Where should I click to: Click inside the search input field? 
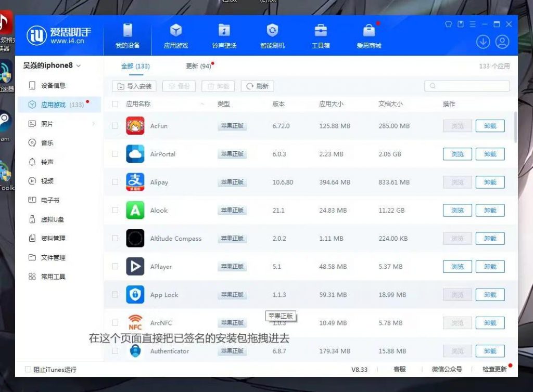466,85
